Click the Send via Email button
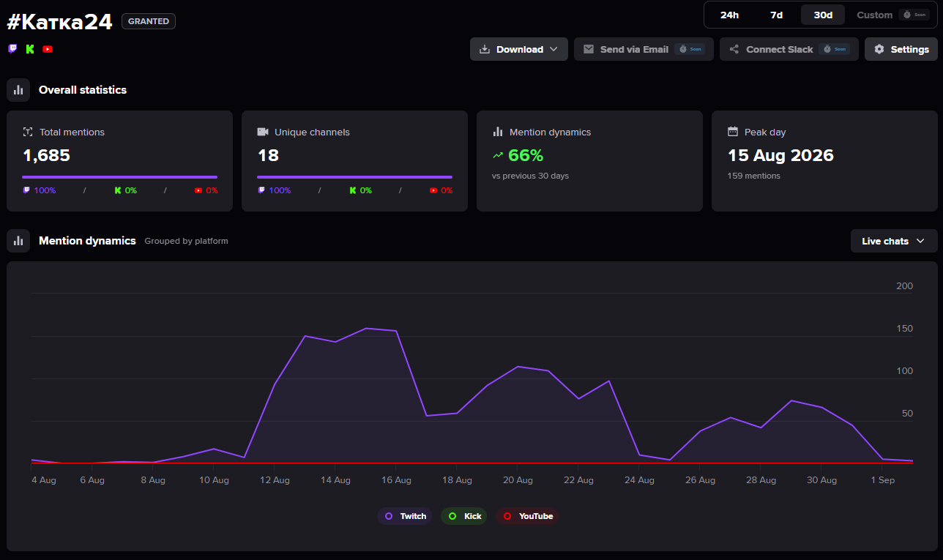 644,49
